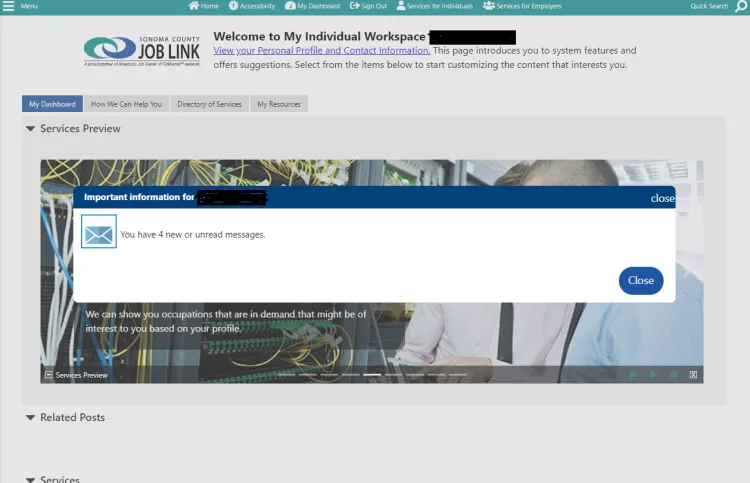Screen dimensions: 750x483
Task: Click the 'Services Preview' section heading text
Action: [x=80, y=129]
